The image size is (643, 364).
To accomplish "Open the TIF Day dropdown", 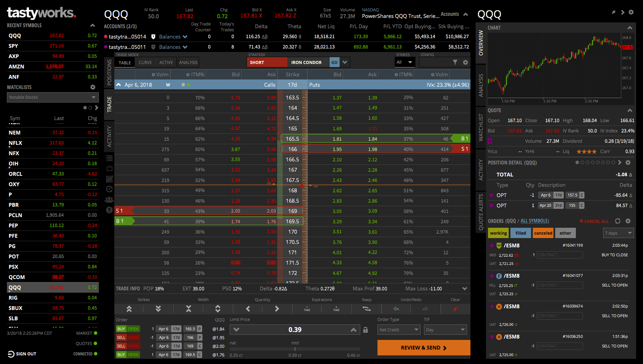I will pos(445,330).
